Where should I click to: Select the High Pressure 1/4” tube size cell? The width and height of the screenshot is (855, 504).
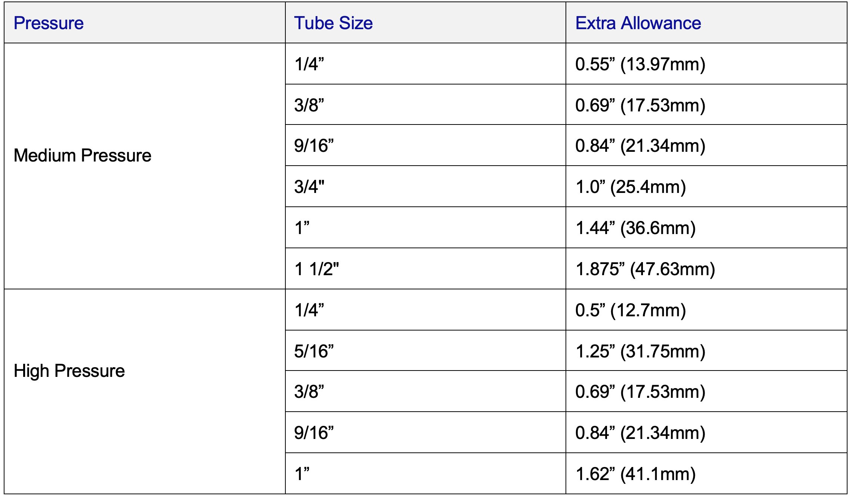coord(309,310)
